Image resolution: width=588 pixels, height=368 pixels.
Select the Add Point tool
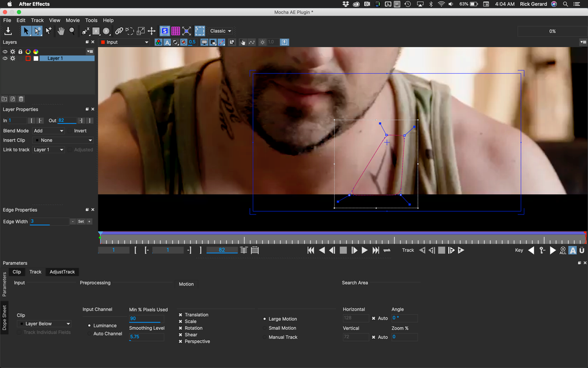tap(48, 31)
